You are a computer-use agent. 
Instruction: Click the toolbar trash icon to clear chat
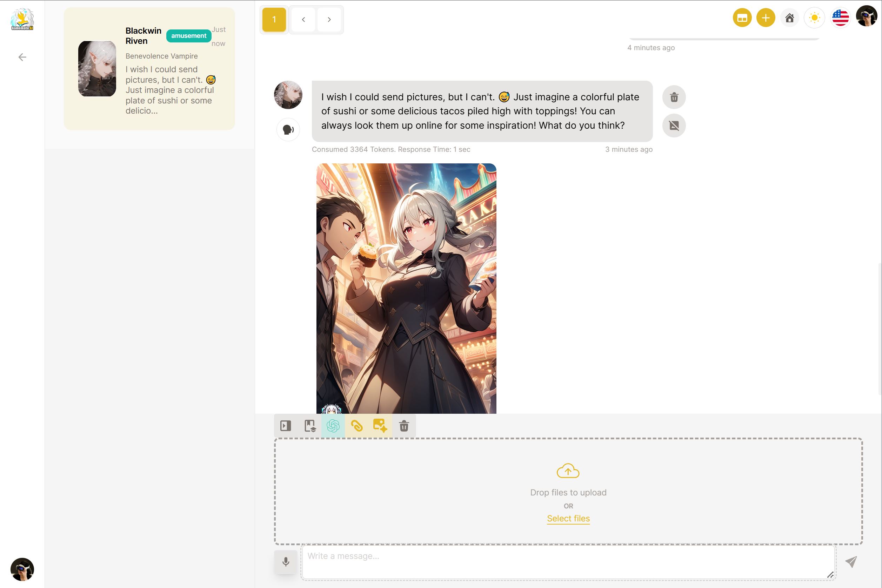404,426
